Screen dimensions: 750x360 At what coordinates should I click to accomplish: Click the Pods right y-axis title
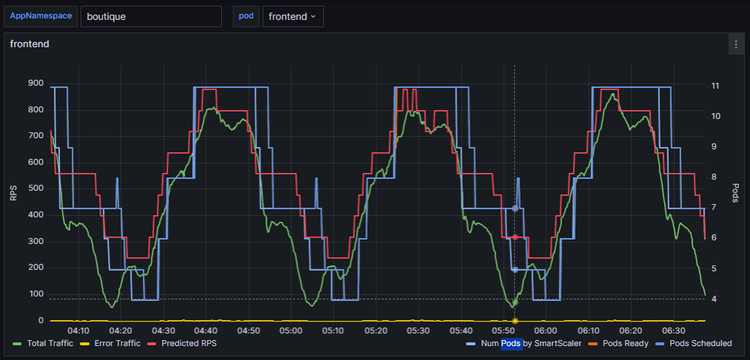pyautogui.click(x=736, y=193)
